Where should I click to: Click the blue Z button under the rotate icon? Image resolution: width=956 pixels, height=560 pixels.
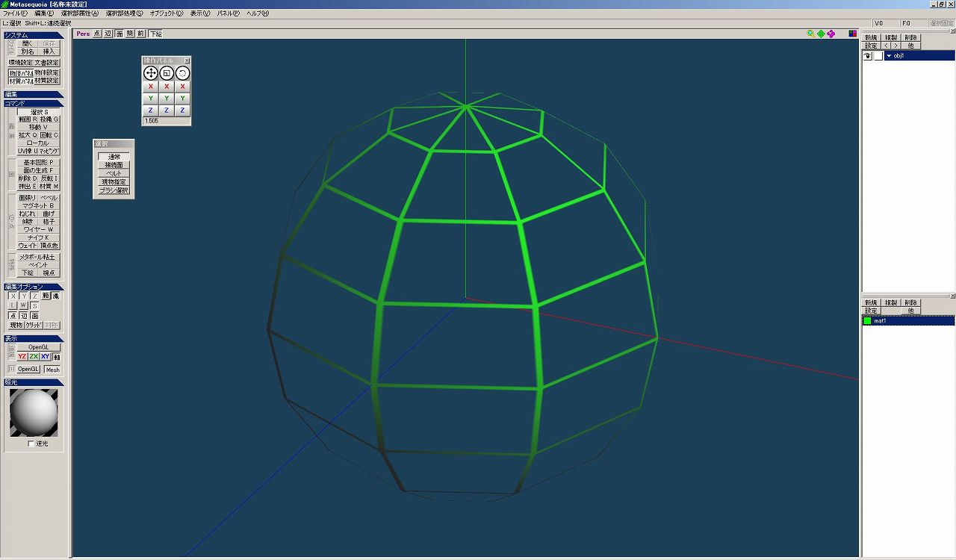183,111
